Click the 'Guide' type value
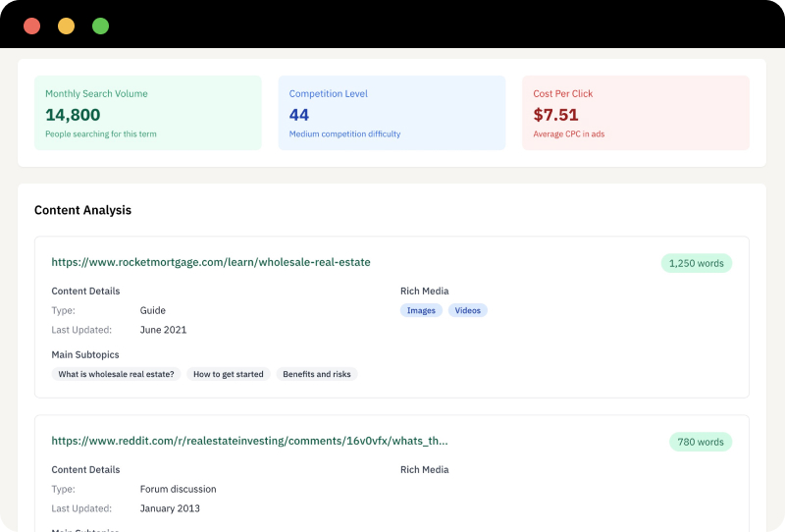785x532 pixels. click(153, 310)
